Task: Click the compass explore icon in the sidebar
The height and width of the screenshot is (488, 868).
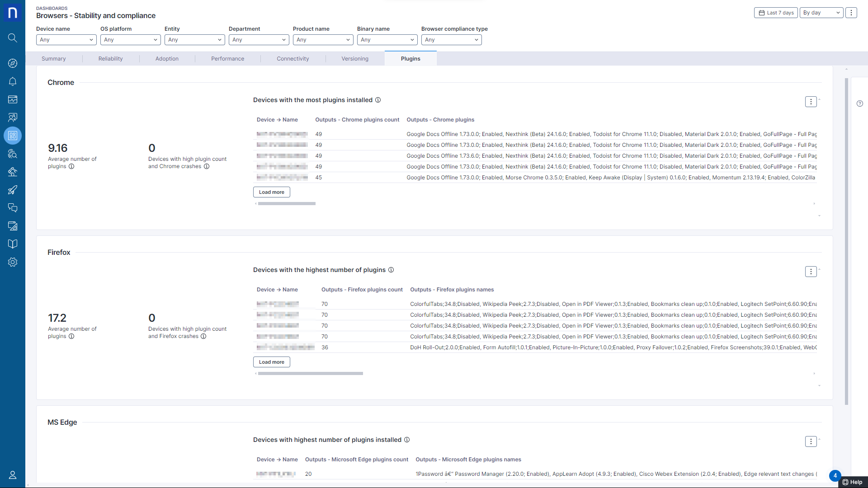Action: 13,63
